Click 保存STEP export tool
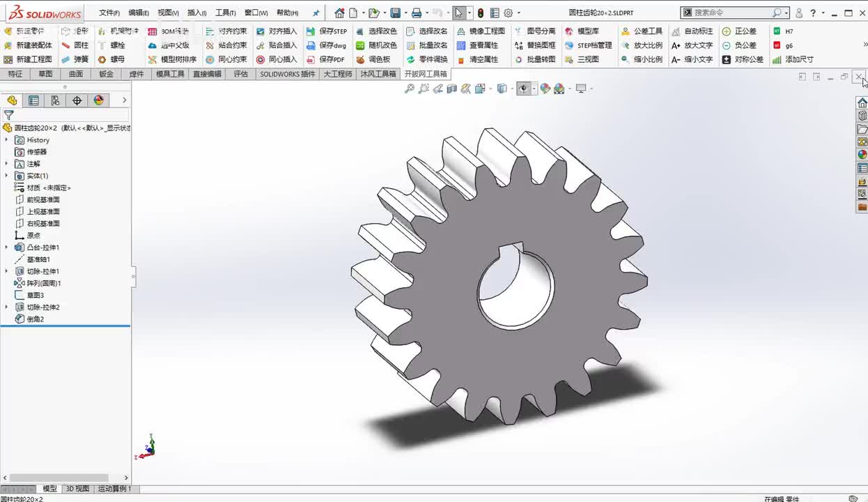This screenshot has width=868, height=502. click(327, 31)
